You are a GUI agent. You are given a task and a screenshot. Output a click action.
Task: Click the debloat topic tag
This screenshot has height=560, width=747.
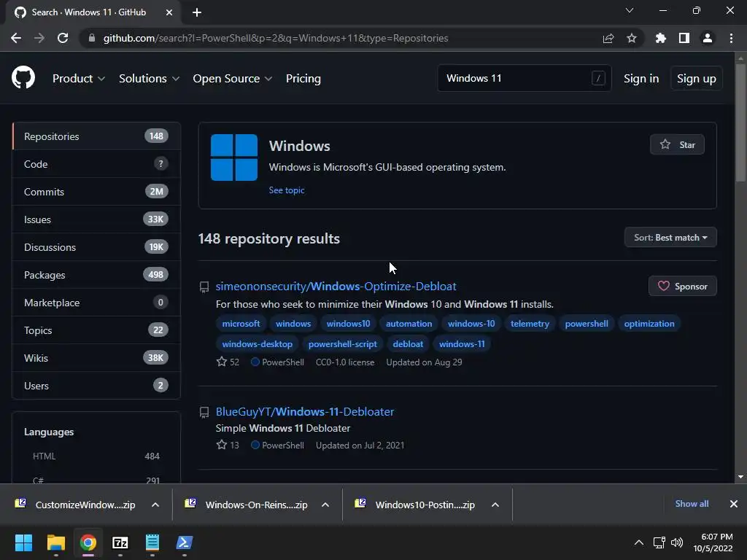coord(408,344)
